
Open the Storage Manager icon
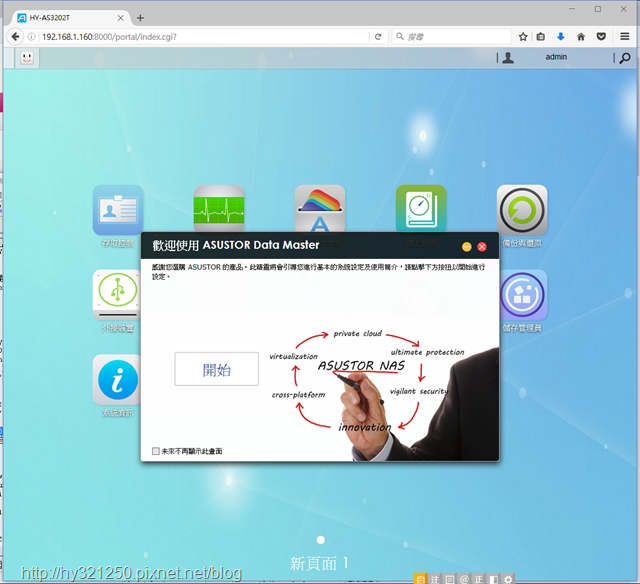tap(523, 295)
